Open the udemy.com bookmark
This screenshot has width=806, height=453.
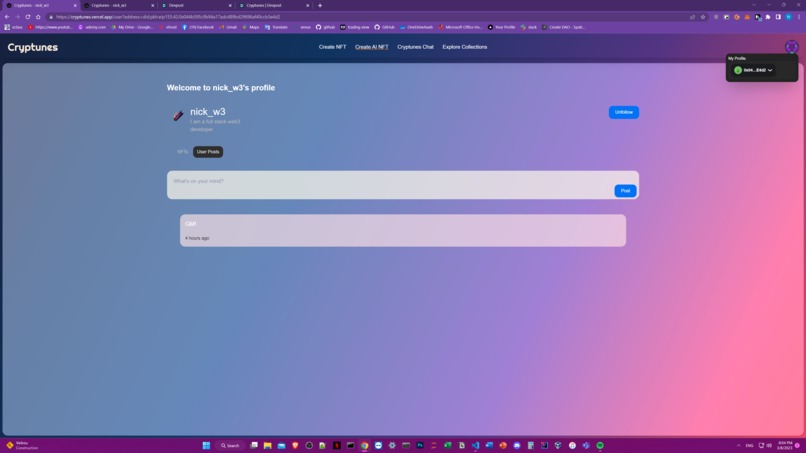pyautogui.click(x=92, y=27)
